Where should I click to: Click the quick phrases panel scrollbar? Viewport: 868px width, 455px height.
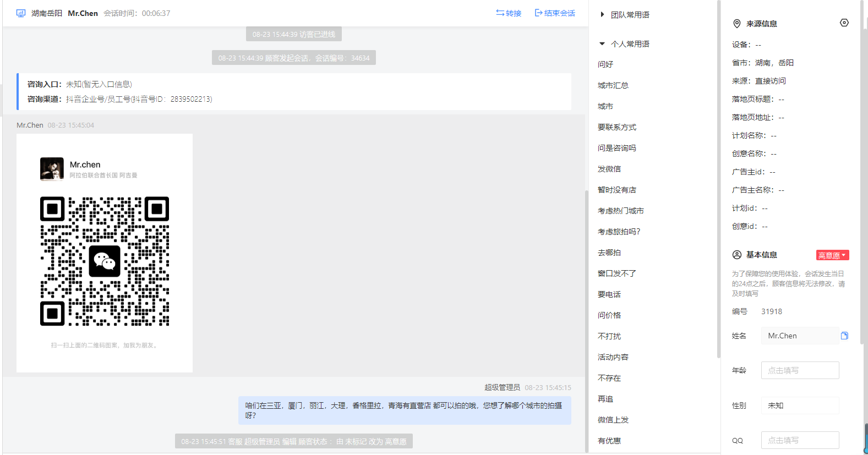pyautogui.click(x=719, y=179)
